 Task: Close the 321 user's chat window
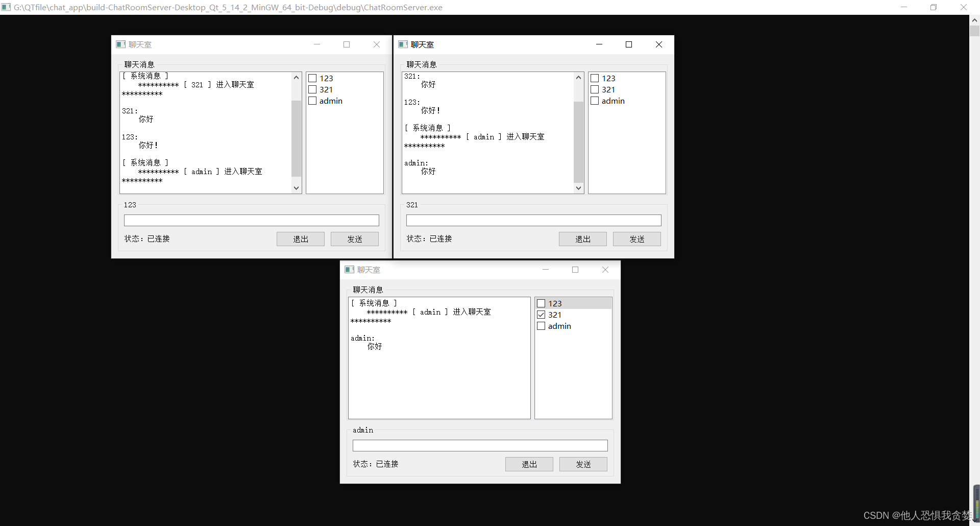pos(659,44)
